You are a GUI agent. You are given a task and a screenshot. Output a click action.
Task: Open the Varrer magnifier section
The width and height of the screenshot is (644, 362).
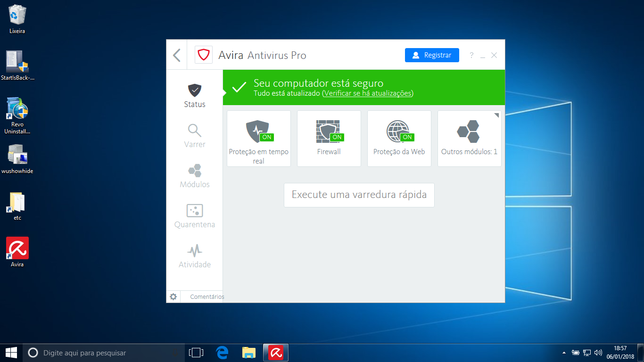coord(195,136)
